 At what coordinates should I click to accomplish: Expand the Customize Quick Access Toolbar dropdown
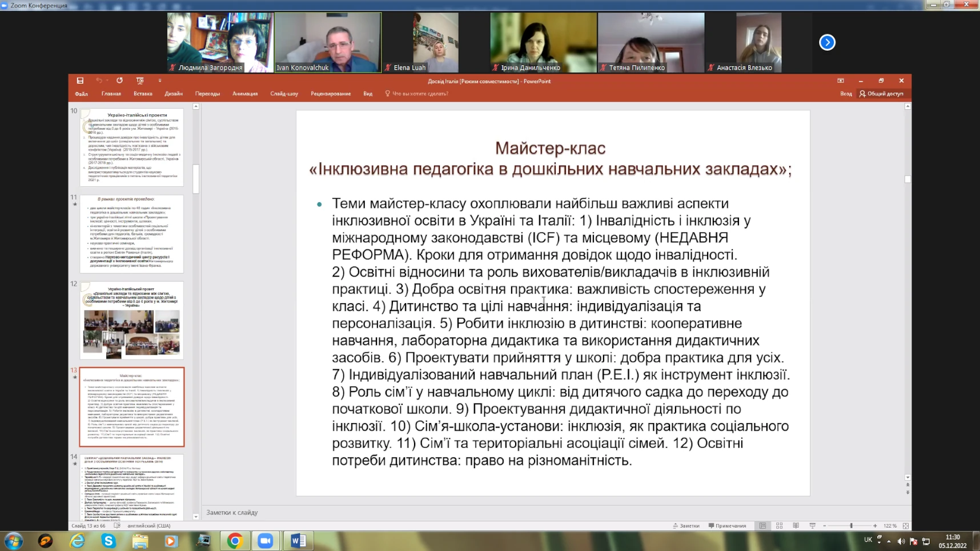160,81
